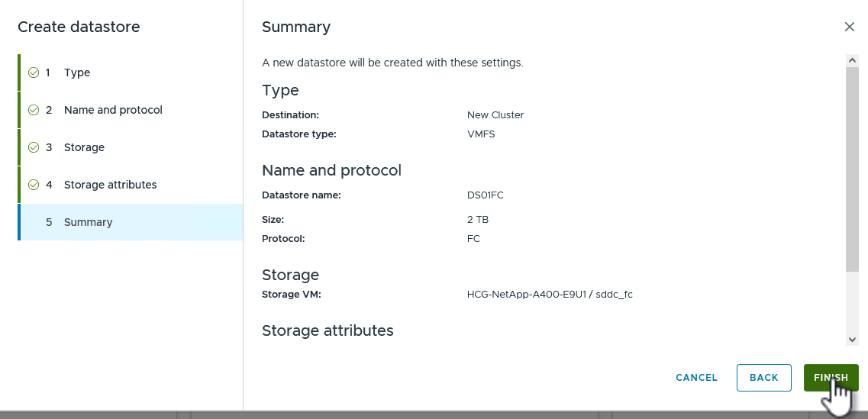Click the Summary pane vertical scrollbar thumb
Screen dimensions: 868x419
(x=853, y=168)
